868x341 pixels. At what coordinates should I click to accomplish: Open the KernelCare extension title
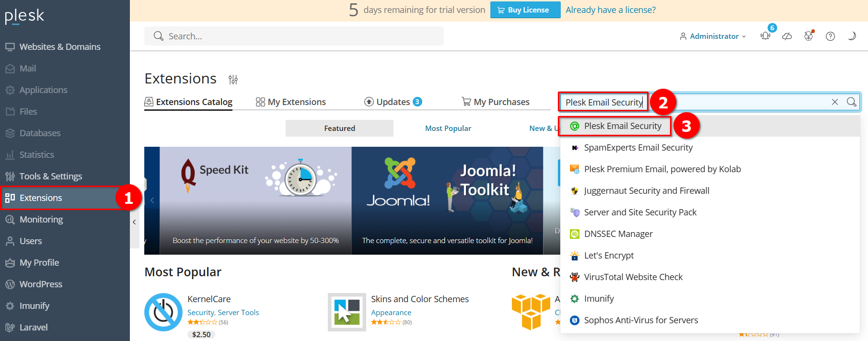(209, 299)
